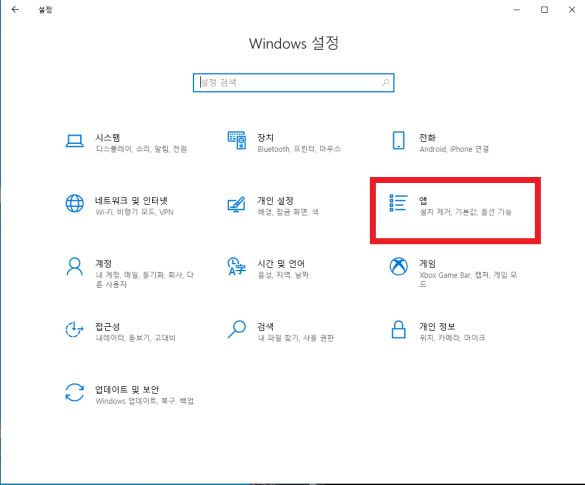Image resolution: width=585 pixels, height=485 pixels.
Task: Click the search magnifier in 설정 검색 box
Action: click(386, 82)
